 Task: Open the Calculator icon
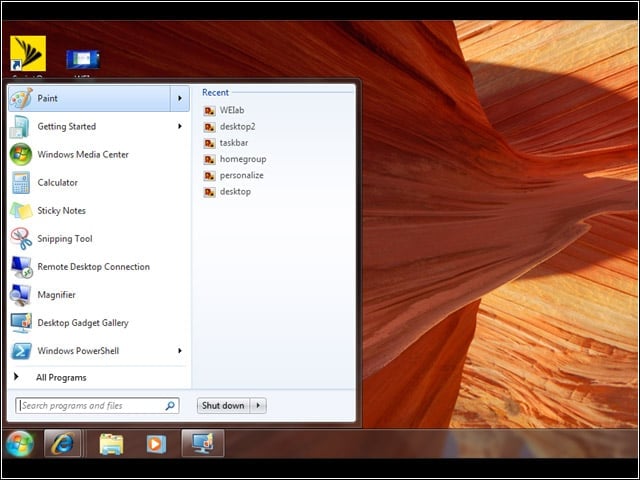coord(20,182)
